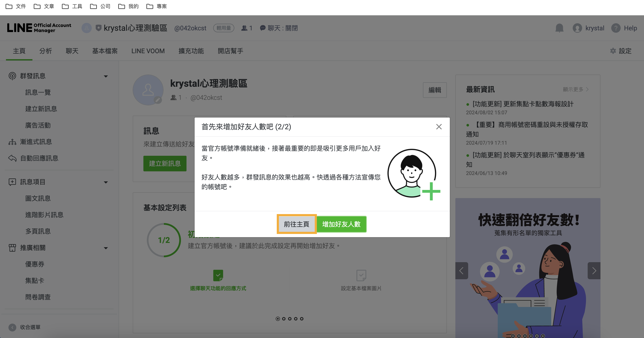Switch to the 擴充功能 tab
The image size is (644, 338).
pyautogui.click(x=191, y=51)
